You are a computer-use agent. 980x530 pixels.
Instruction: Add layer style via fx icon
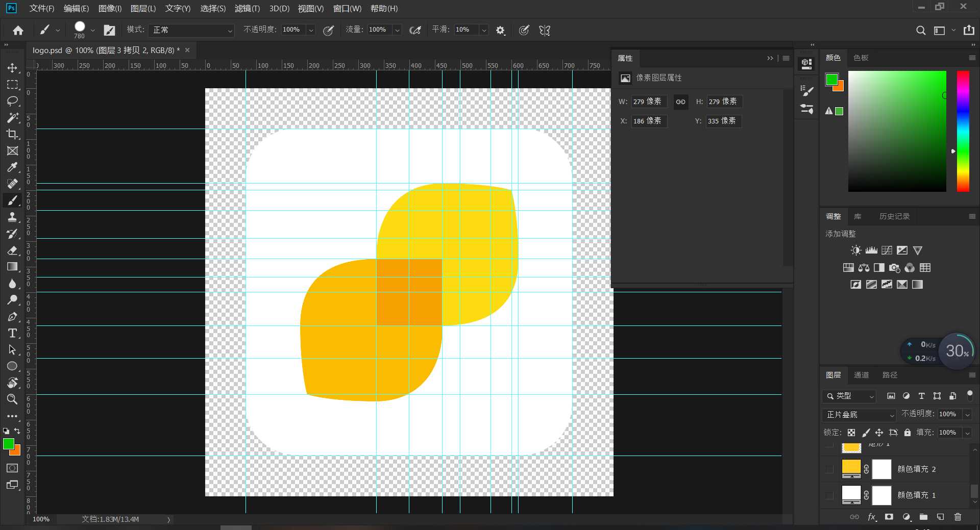pos(872,517)
